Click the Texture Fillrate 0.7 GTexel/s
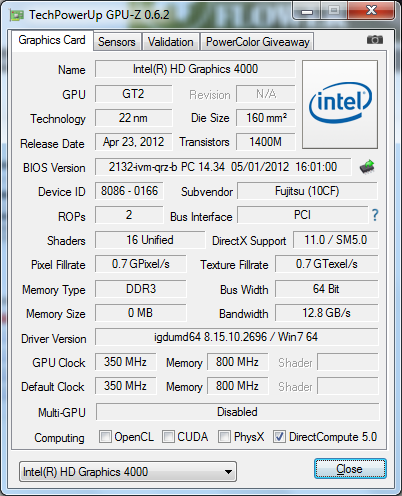Screen dimensions: 402x496 click(x=327, y=264)
